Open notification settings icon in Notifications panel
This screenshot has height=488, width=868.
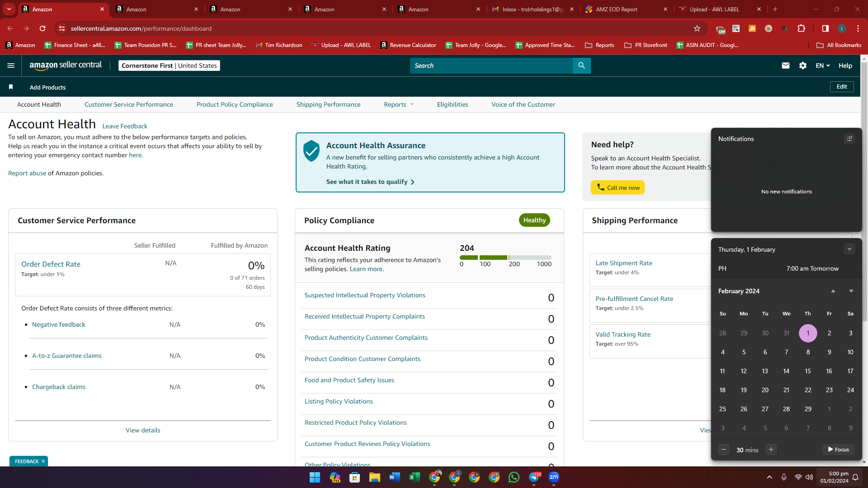point(849,139)
